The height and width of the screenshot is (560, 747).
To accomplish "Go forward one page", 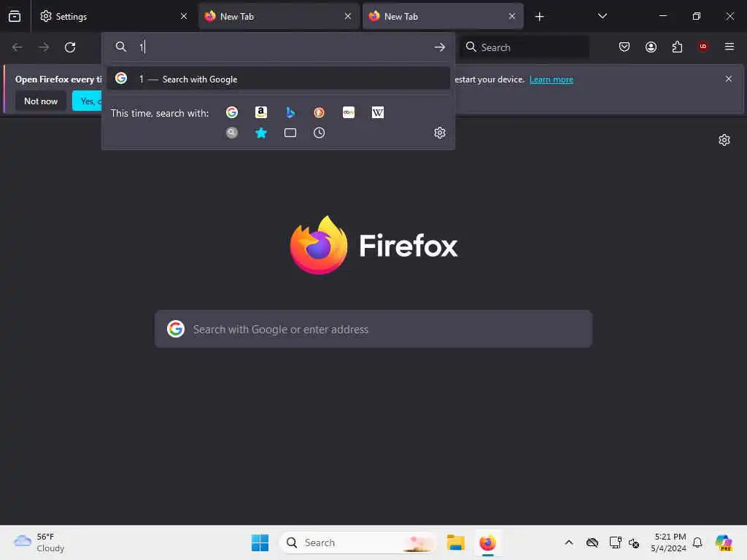I will tap(44, 47).
